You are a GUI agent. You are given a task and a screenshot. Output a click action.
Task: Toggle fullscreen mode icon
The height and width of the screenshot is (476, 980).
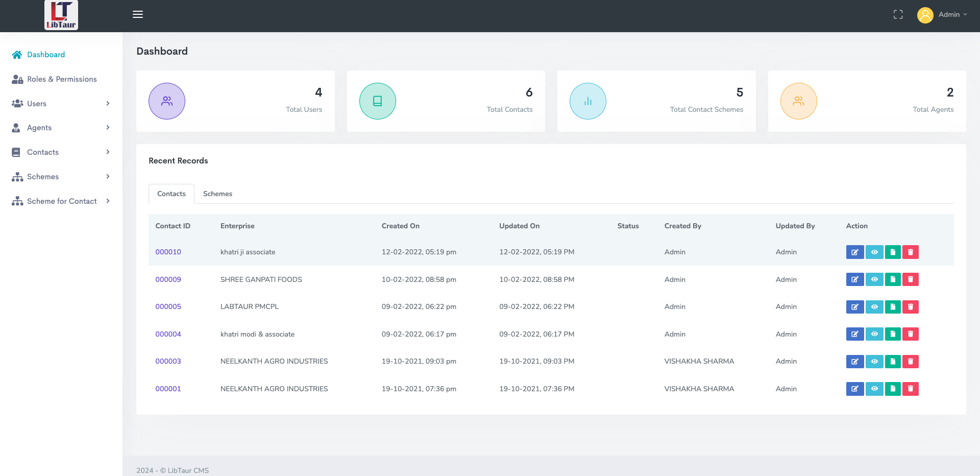point(898,14)
